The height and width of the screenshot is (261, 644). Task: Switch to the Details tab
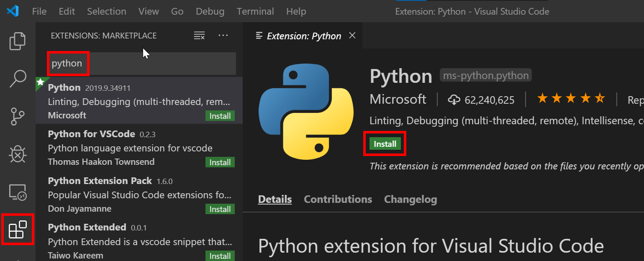point(275,200)
